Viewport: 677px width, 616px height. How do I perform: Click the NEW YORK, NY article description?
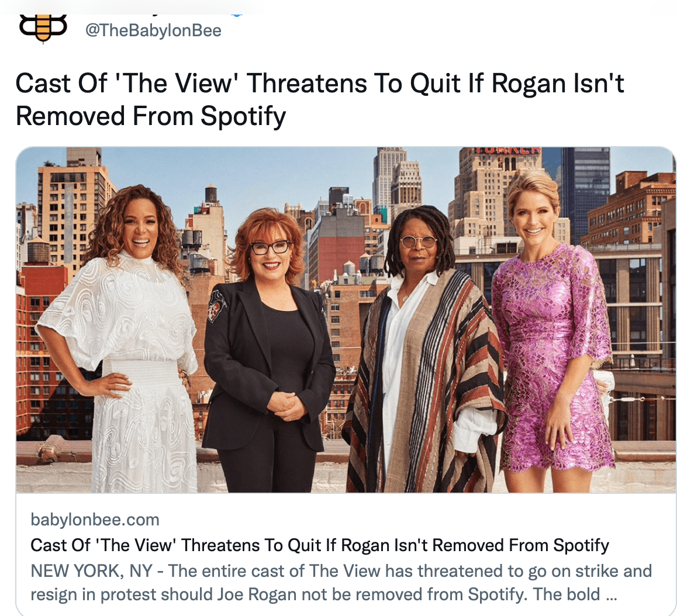[341, 583]
